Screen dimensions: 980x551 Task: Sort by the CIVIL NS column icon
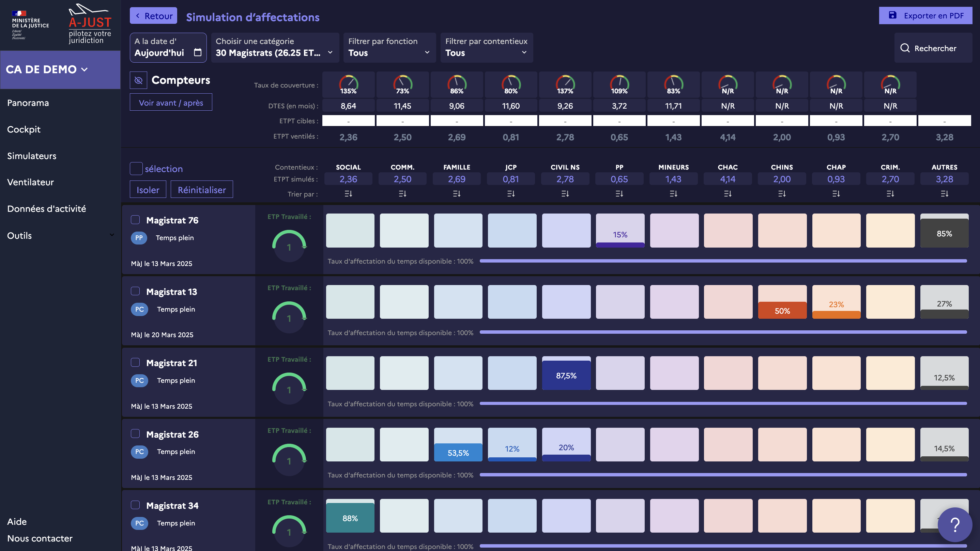pyautogui.click(x=565, y=194)
